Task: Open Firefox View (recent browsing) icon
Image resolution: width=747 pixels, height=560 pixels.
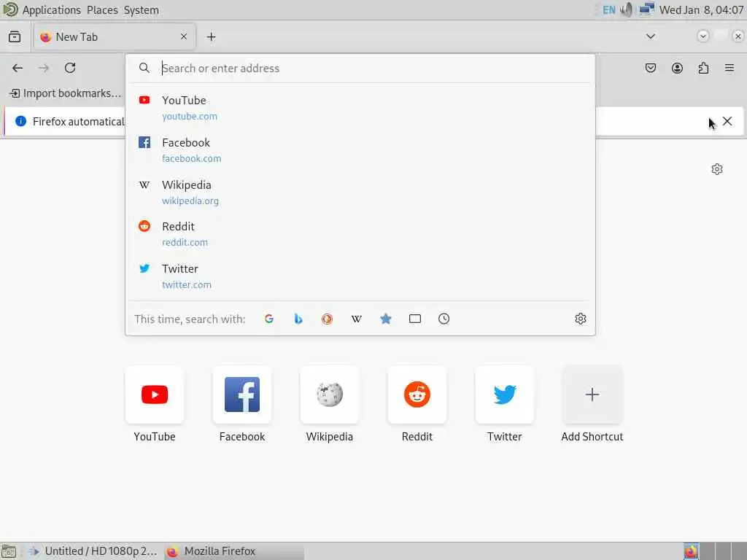Action: (x=15, y=36)
